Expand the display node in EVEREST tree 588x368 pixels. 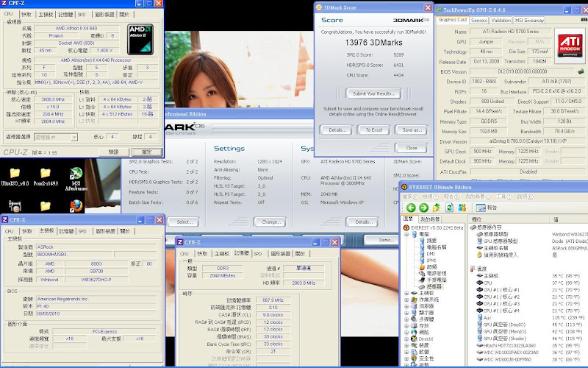tap(406, 313)
